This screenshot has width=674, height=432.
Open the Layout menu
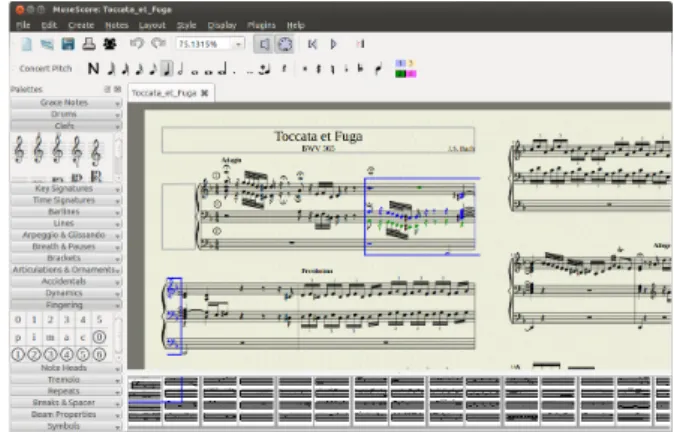tap(152, 25)
